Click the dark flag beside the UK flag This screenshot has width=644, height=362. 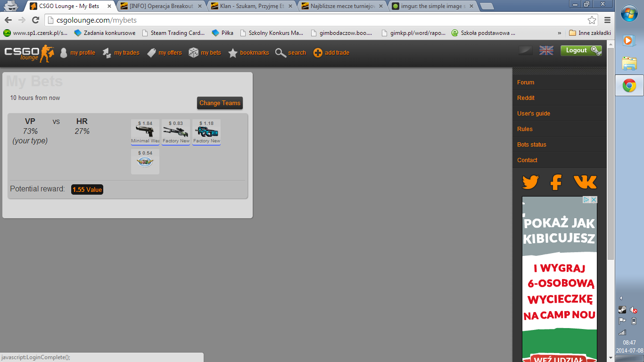click(x=526, y=50)
